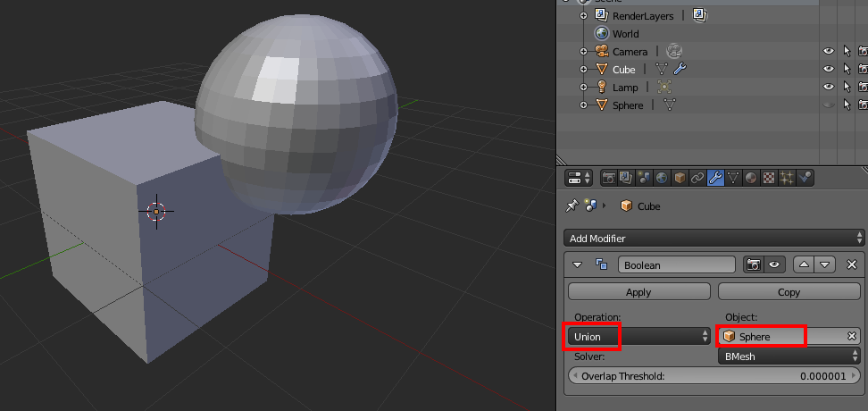
Task: Click the orange Camera object icon in the outliner
Action: point(601,52)
